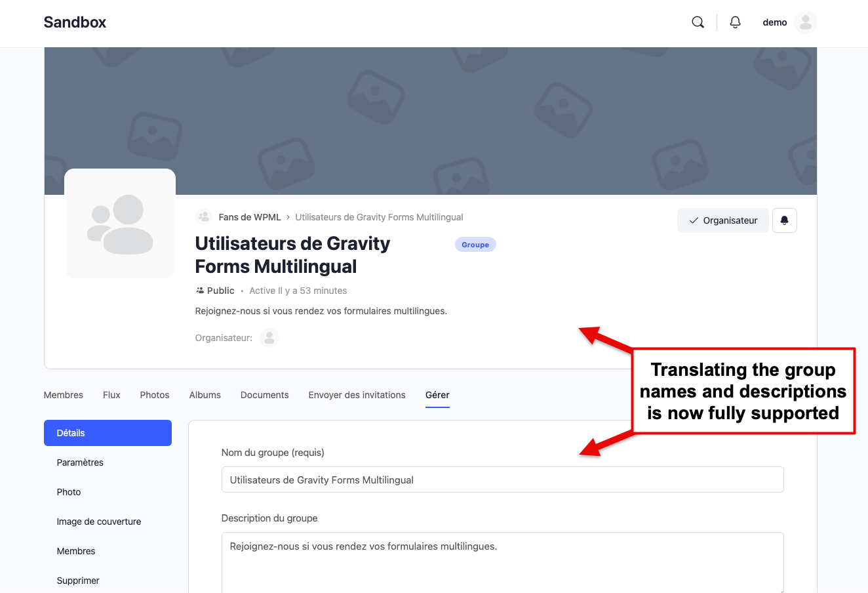The width and height of the screenshot is (868, 593).
Task: Click the demo username link
Action: pyautogui.click(x=774, y=22)
